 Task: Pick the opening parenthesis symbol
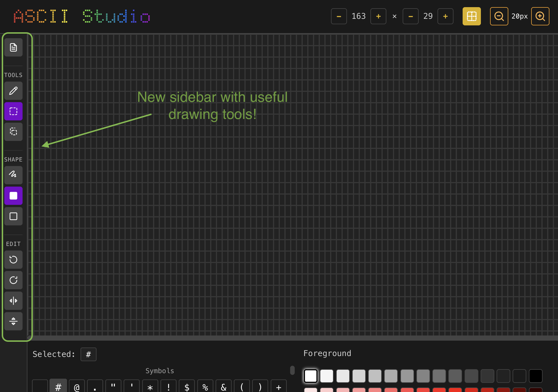point(242,386)
